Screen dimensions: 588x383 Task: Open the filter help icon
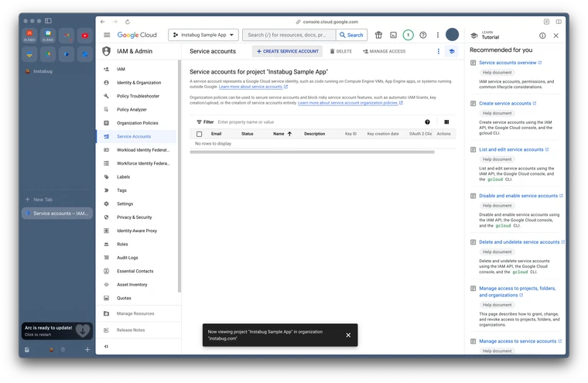coord(428,122)
